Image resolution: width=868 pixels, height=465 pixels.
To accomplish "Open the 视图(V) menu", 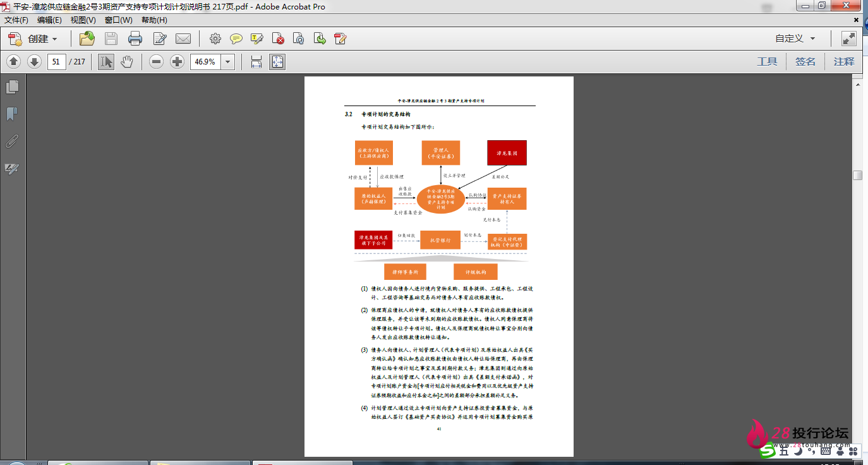I will click(x=83, y=20).
